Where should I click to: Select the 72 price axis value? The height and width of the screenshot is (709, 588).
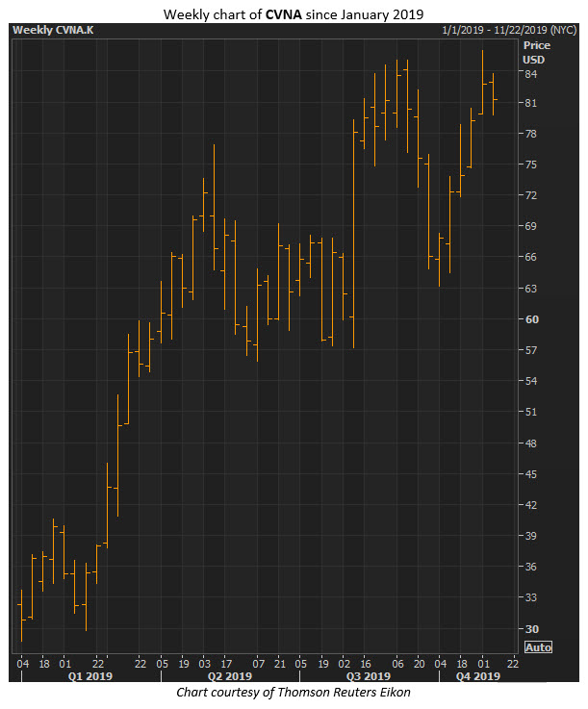tap(530, 195)
